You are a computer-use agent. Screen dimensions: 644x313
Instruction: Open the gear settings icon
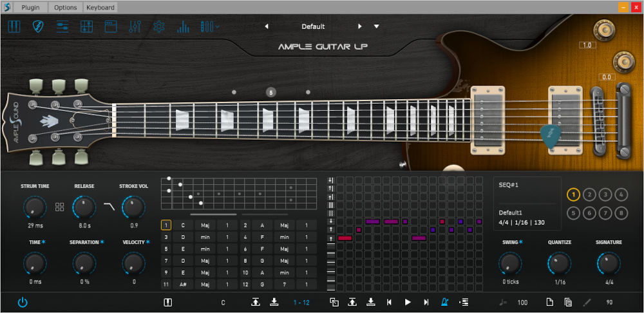(159, 26)
